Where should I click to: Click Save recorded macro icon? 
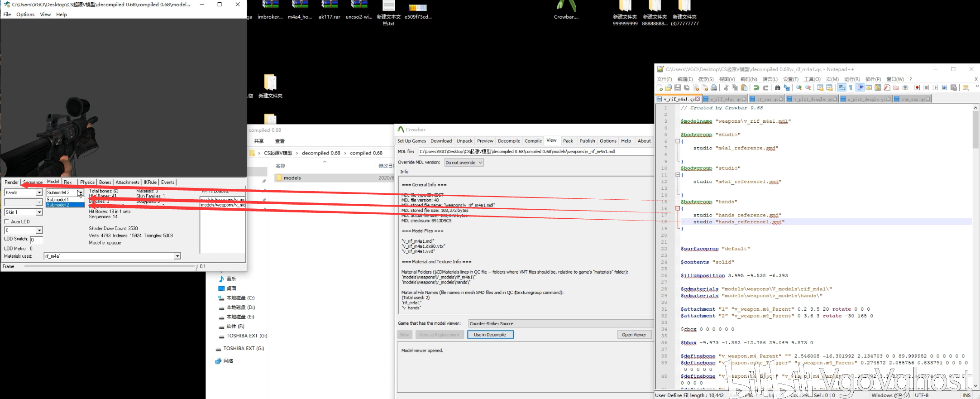point(954,88)
